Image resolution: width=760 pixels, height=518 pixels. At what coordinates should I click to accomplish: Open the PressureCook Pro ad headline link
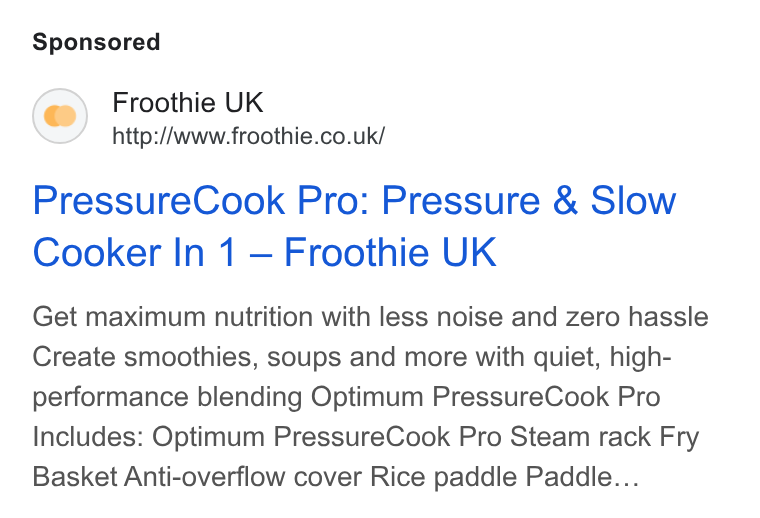(x=354, y=226)
